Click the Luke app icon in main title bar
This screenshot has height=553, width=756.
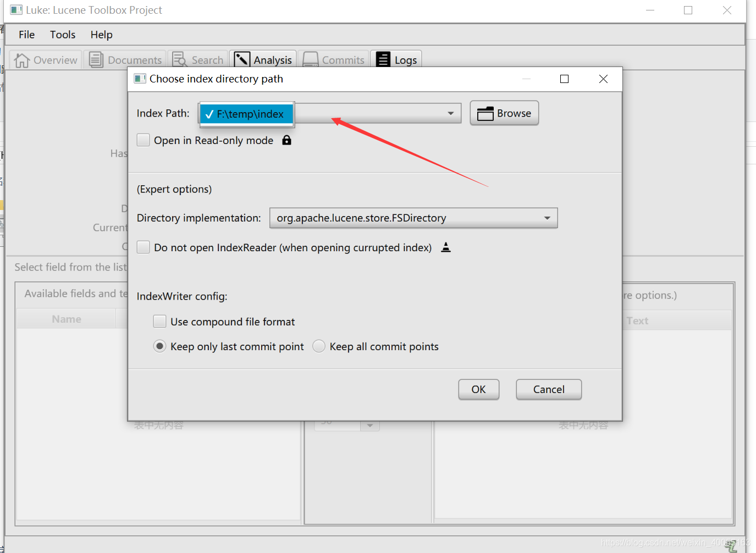tap(16, 10)
